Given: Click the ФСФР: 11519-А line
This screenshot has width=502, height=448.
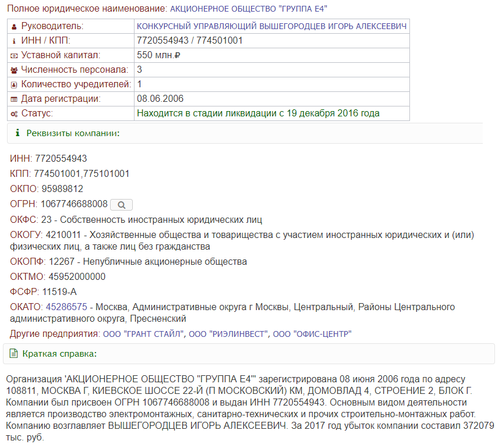Looking at the screenshot, I should coord(43,291).
